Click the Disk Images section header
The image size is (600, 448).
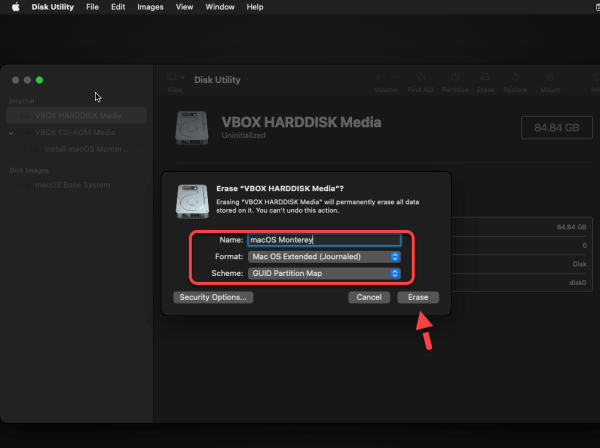(x=29, y=171)
